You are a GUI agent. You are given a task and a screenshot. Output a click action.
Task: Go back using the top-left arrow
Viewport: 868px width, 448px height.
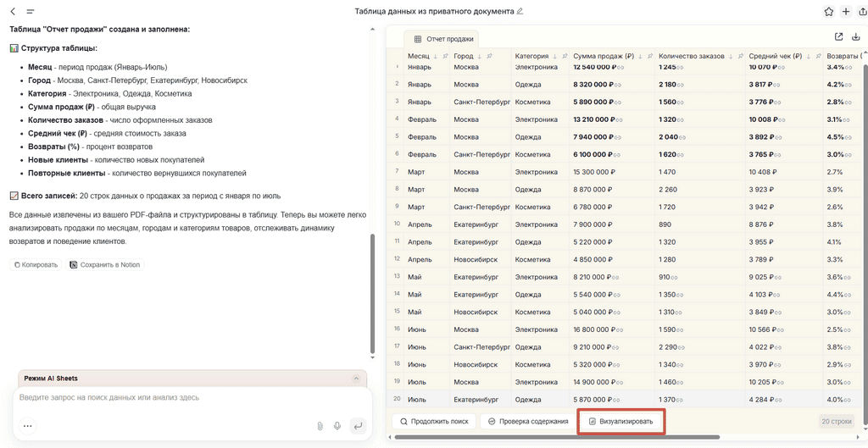(14, 11)
